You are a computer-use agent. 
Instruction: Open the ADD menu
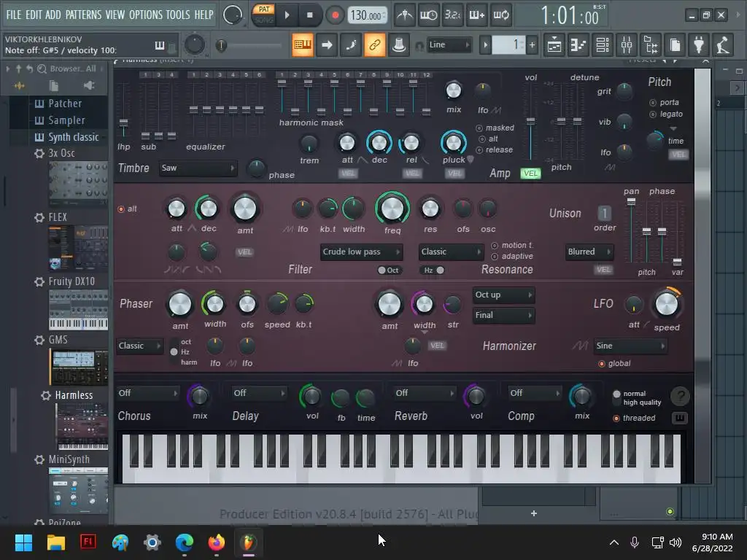[53, 15]
